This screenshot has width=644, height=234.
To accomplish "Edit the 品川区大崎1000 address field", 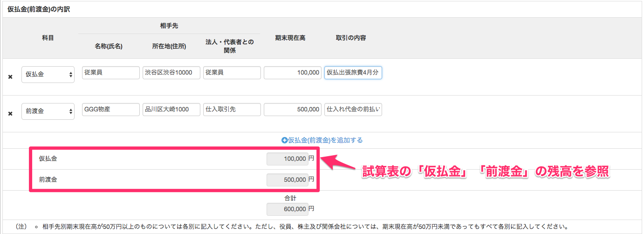I will (171, 110).
